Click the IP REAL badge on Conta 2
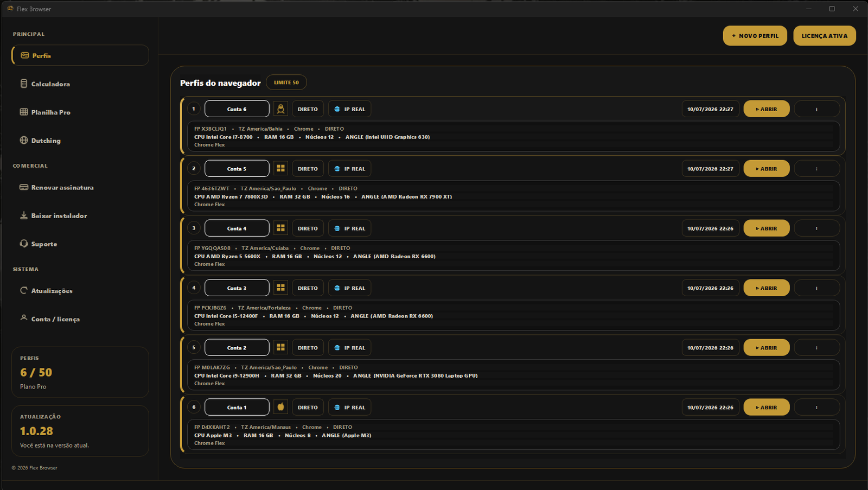Image resolution: width=868 pixels, height=490 pixels. (349, 348)
